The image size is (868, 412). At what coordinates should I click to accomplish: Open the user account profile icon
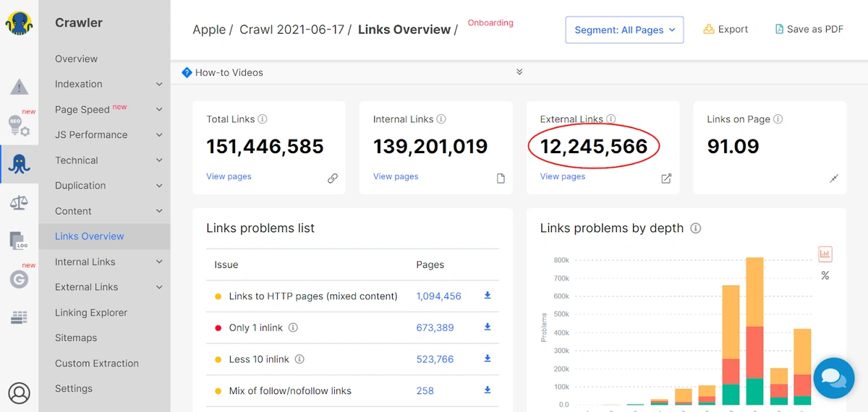click(19, 393)
